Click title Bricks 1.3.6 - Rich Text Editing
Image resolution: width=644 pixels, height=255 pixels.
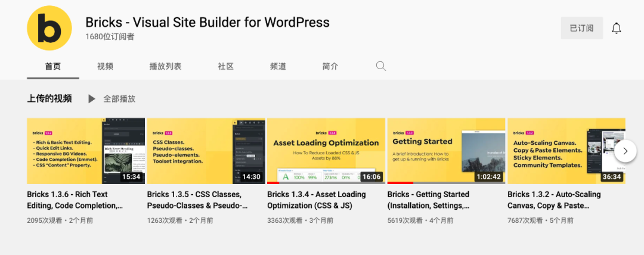pos(75,200)
